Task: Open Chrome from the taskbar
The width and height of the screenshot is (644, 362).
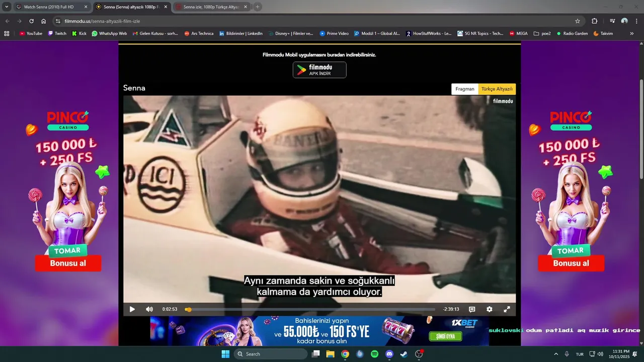Action: click(345, 354)
